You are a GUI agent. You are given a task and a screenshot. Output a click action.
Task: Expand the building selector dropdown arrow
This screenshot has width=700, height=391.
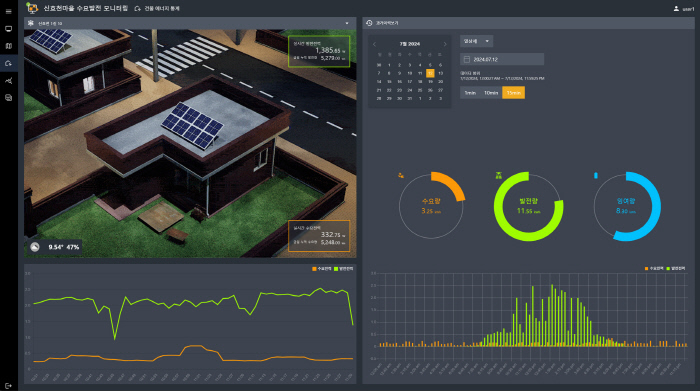[347, 23]
